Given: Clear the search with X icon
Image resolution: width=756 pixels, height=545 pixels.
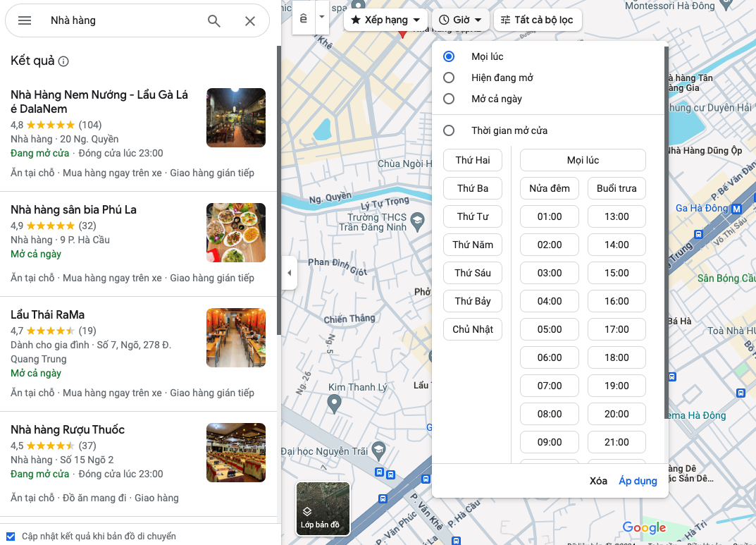Looking at the screenshot, I should (x=250, y=20).
